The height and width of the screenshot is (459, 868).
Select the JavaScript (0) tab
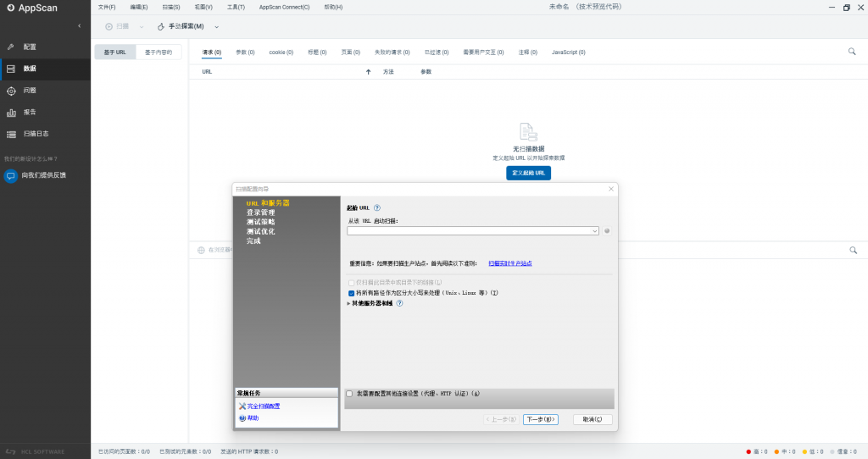[568, 52]
